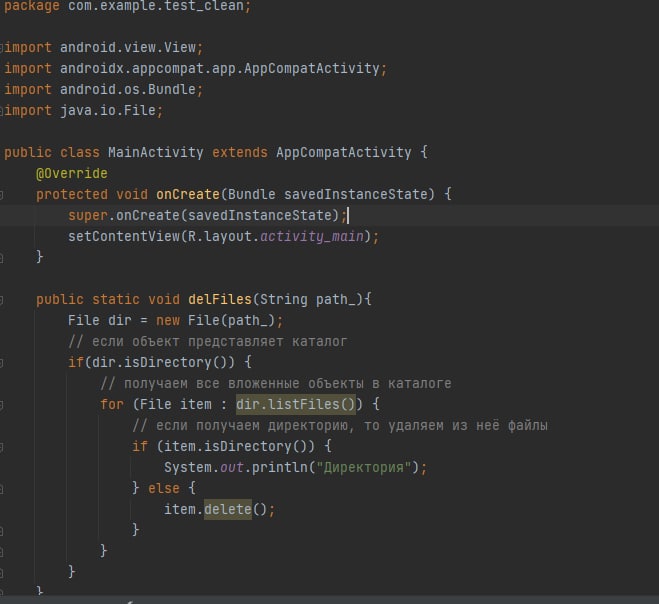Click new File(path_) expression

pos(215,320)
